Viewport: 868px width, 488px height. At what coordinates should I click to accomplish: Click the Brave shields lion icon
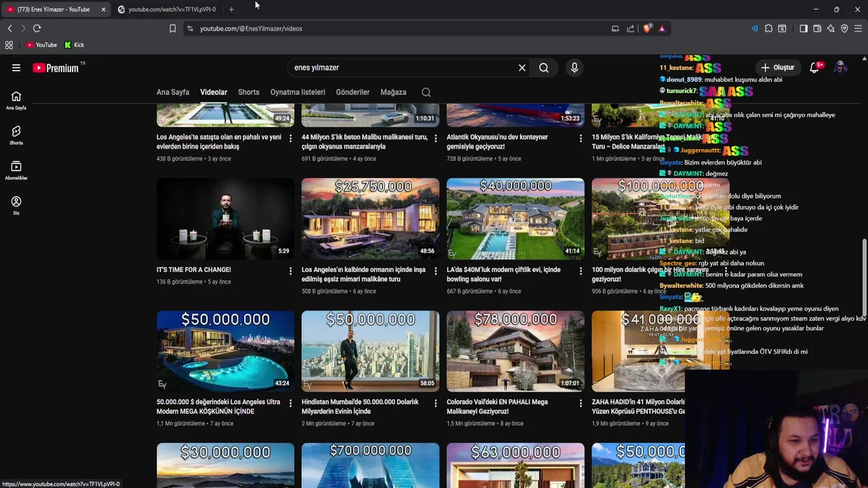[x=648, y=28]
